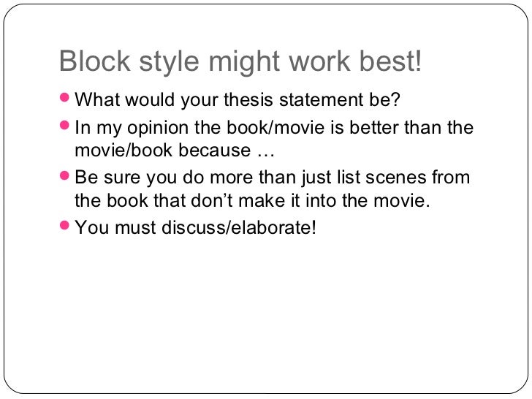Click the pink bullet next to 'You must discuss/elaborate!'

point(64,225)
